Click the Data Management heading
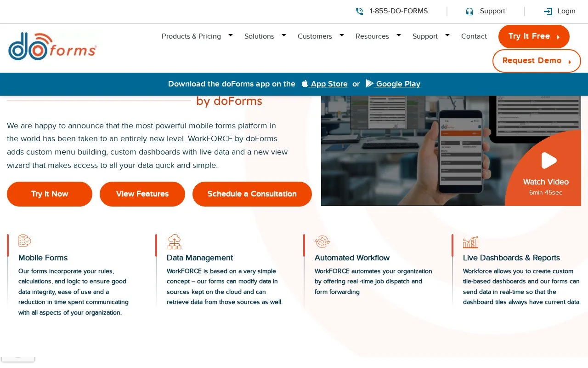 200,258
